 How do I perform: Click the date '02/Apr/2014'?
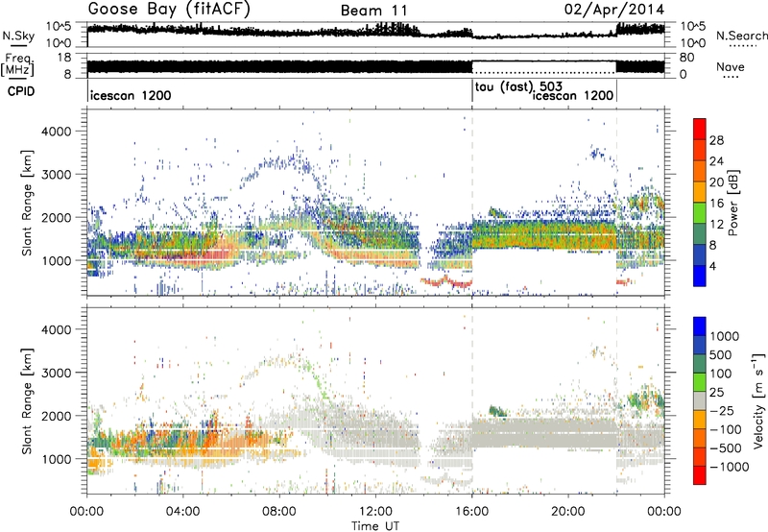coord(614,10)
